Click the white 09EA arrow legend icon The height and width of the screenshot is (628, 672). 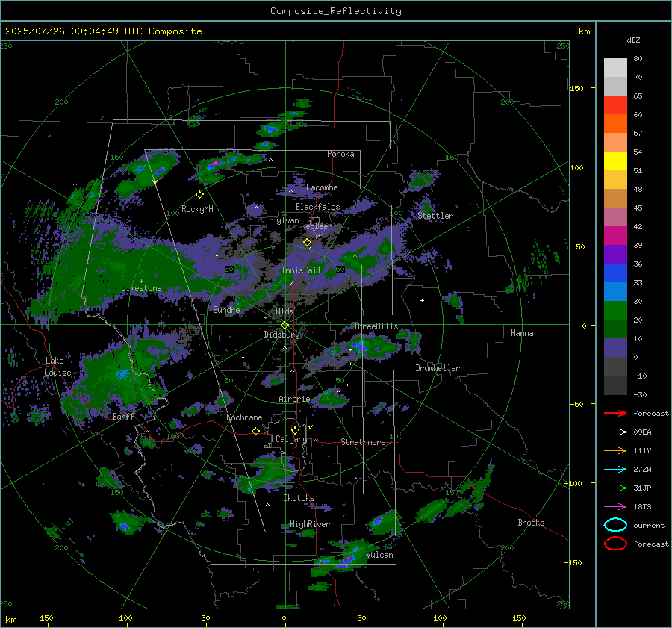(615, 432)
